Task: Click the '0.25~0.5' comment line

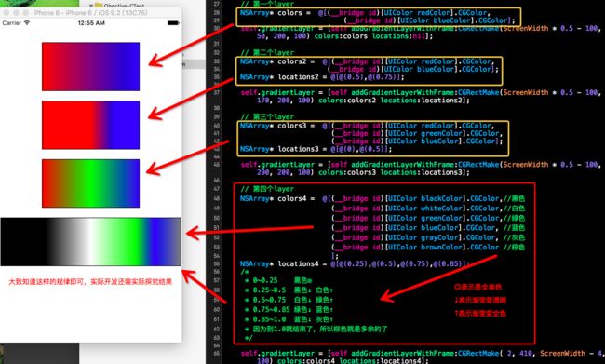Action: coord(289,290)
